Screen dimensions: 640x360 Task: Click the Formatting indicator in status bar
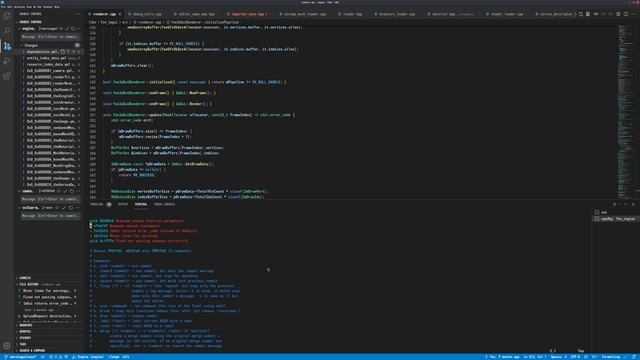pyautogui.click(x=613, y=357)
